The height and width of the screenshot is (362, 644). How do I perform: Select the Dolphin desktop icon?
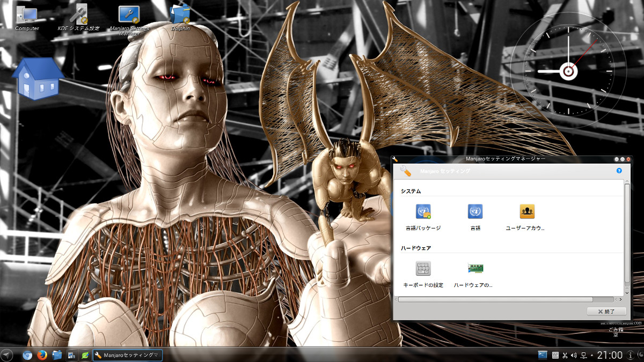point(180,17)
